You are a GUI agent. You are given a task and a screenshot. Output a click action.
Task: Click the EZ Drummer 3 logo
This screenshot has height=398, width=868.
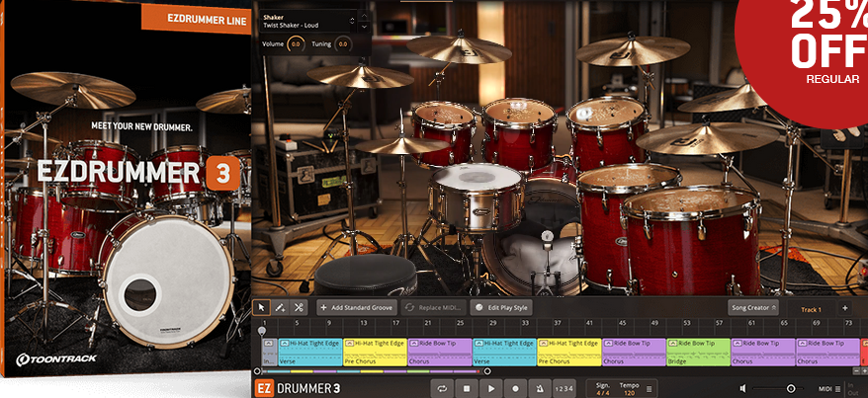point(298,388)
